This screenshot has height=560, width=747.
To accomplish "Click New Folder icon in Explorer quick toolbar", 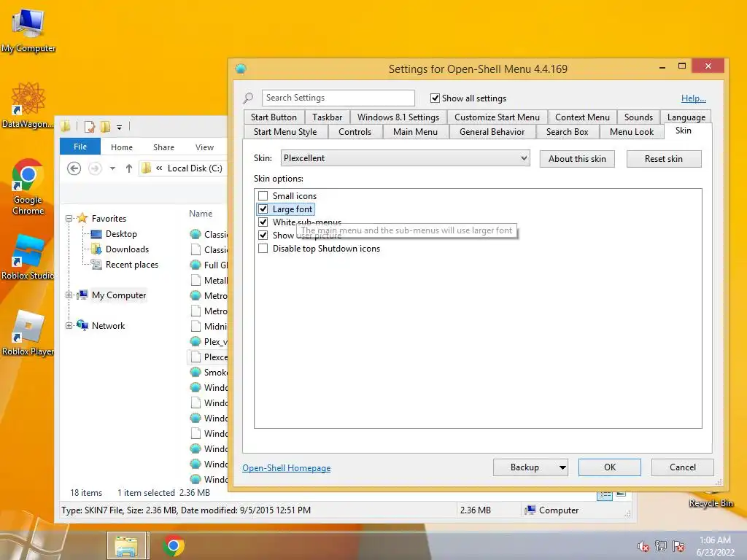I will pyautogui.click(x=105, y=127).
